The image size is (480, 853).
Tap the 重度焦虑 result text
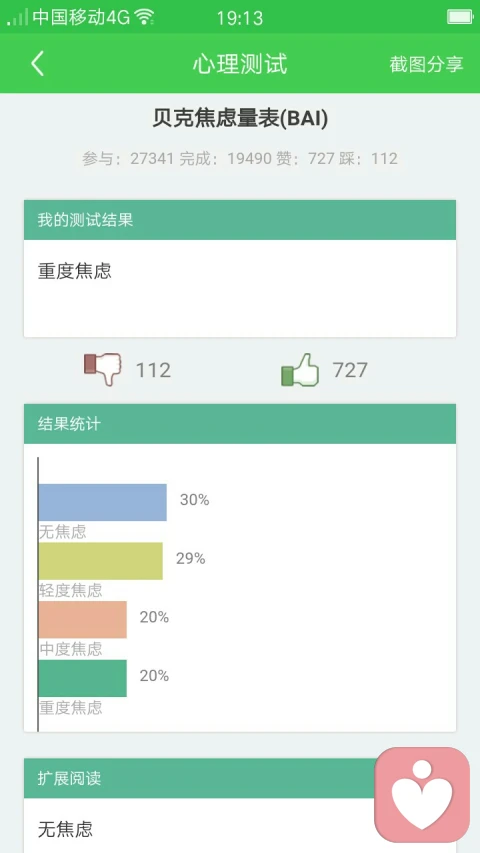(x=75, y=271)
